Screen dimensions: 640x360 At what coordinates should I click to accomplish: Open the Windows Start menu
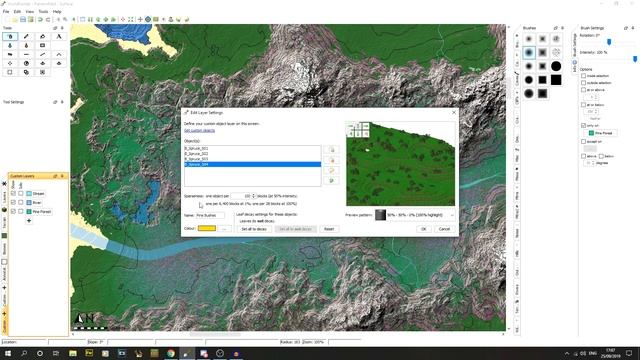[7, 353]
